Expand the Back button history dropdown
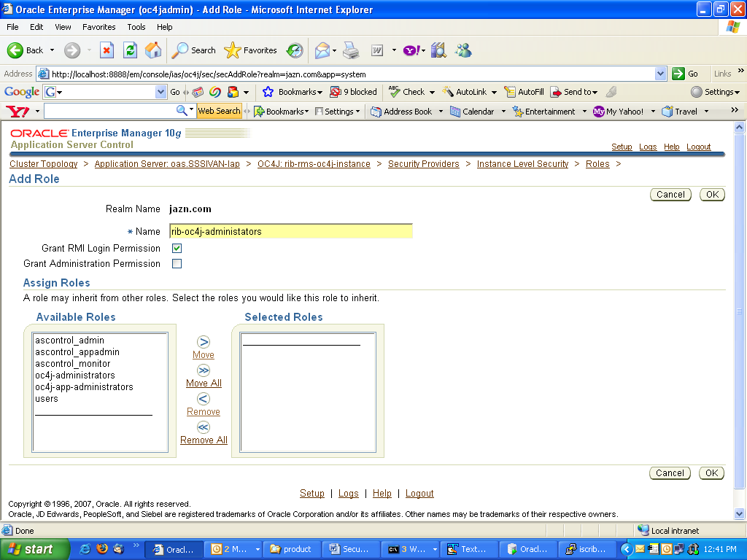This screenshot has height=560, width=747. tap(52, 50)
